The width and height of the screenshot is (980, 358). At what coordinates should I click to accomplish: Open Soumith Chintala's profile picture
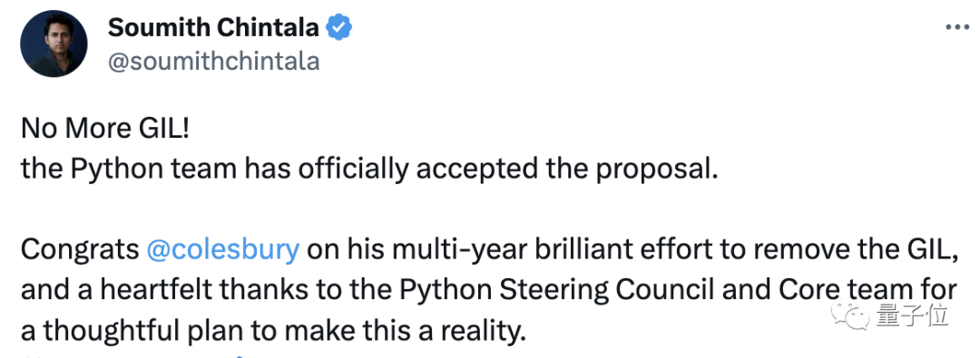pos(54,44)
